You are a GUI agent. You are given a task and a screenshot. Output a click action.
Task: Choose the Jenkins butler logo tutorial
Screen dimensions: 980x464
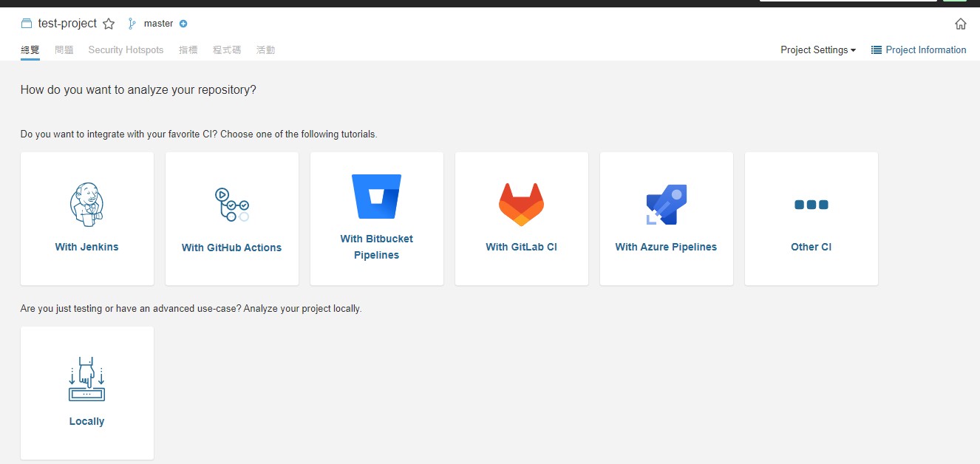[86, 204]
